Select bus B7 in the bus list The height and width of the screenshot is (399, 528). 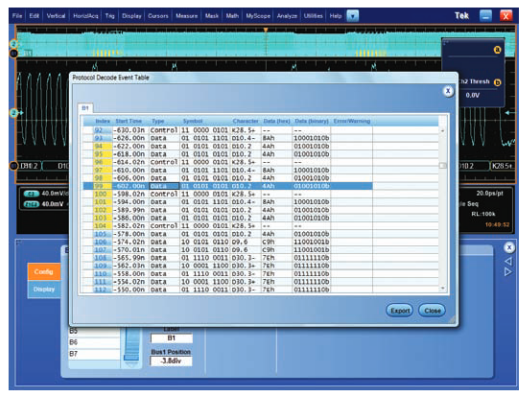point(94,354)
